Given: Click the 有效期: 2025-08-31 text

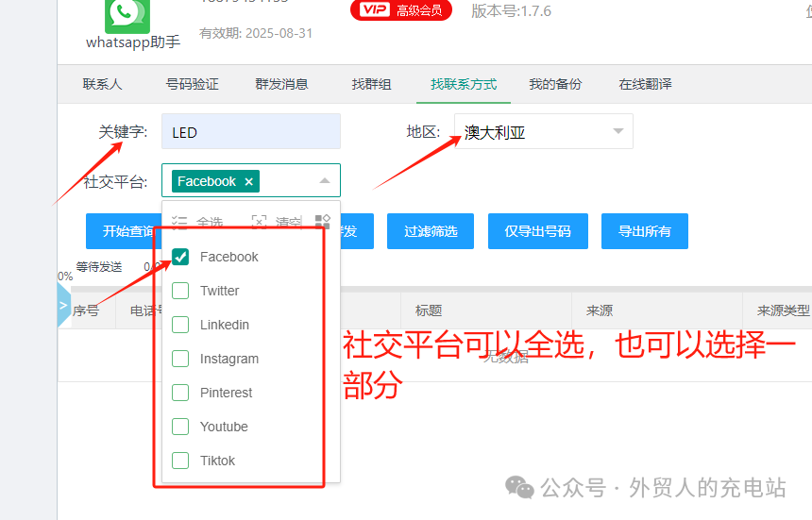Looking at the screenshot, I should point(256,33).
